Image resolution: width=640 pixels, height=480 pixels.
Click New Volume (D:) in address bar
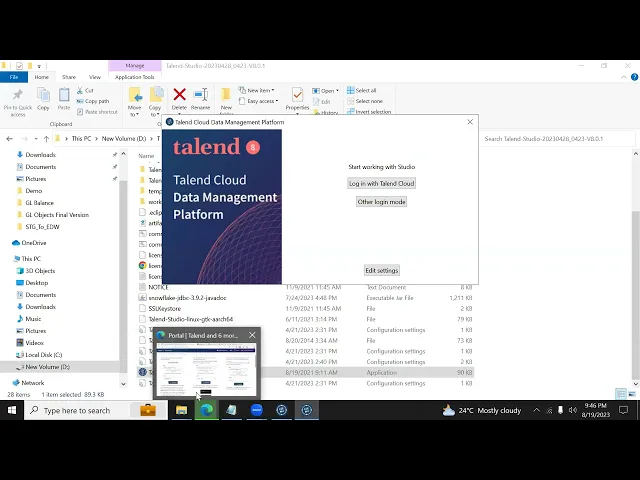(124, 139)
